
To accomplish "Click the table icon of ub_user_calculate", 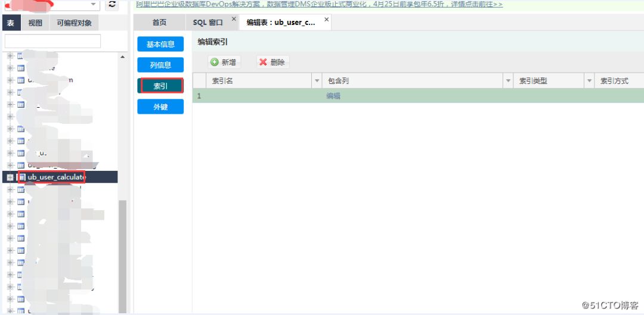I will pyautogui.click(x=21, y=177).
